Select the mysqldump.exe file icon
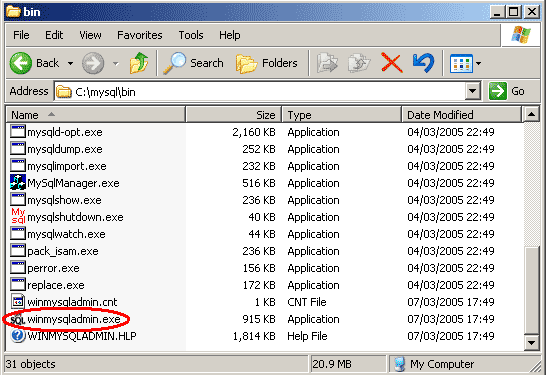 pos(18,149)
